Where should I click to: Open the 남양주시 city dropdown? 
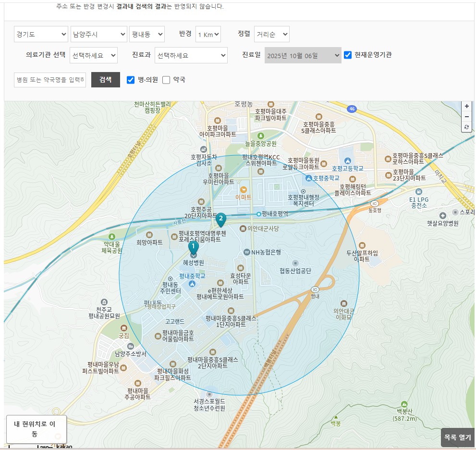[x=98, y=34]
